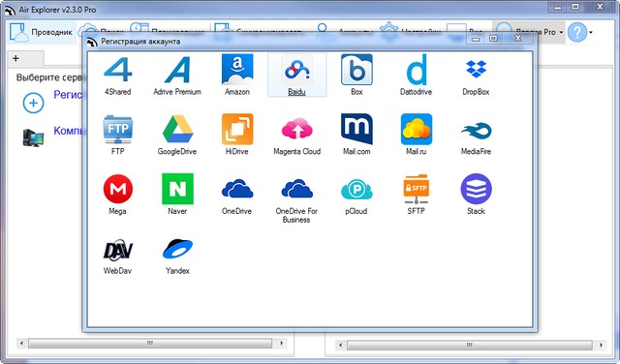
Task: Maximize the Регистрация аккаунта dialog
Action: pyautogui.click(x=493, y=39)
